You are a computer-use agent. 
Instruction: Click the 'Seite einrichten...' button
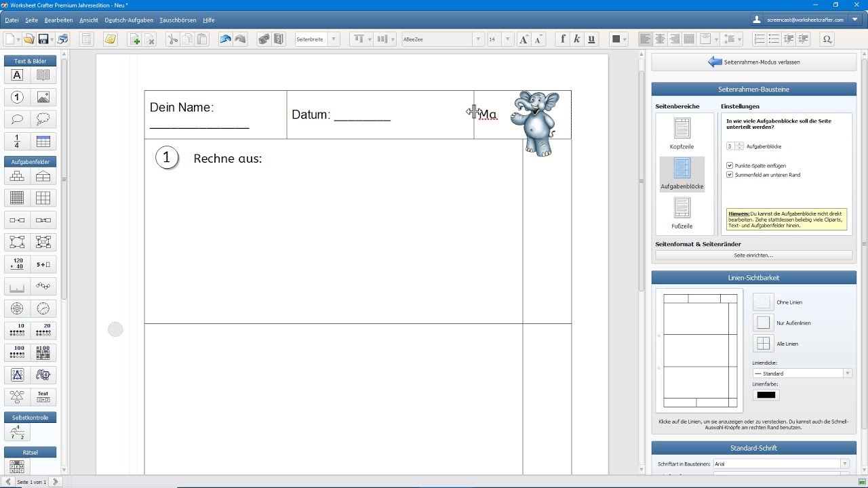[x=753, y=256]
